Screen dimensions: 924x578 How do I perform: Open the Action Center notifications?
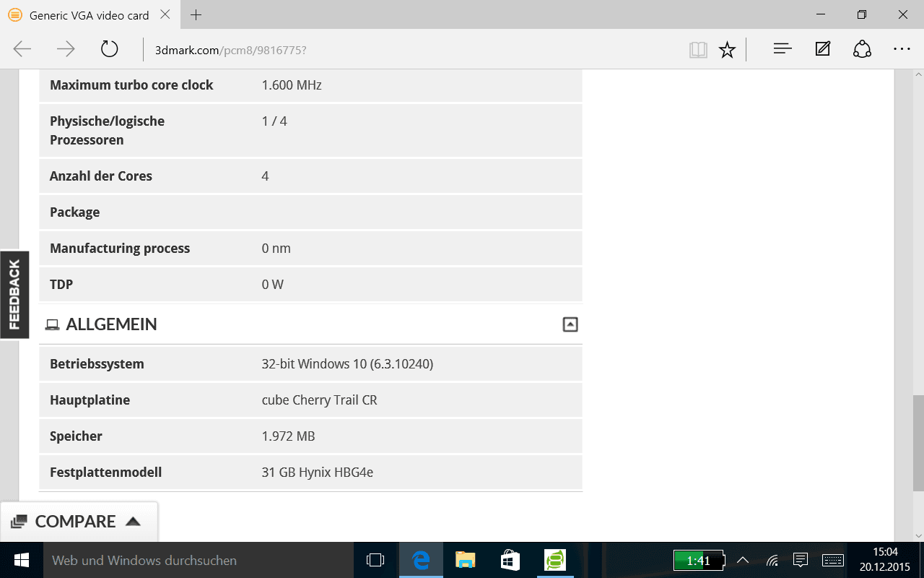[800, 560]
